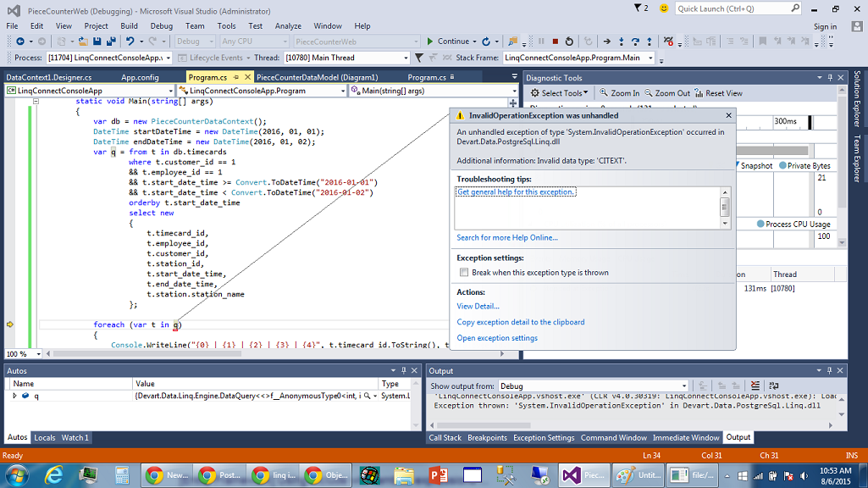Stop debugging with the red square

[556, 42]
